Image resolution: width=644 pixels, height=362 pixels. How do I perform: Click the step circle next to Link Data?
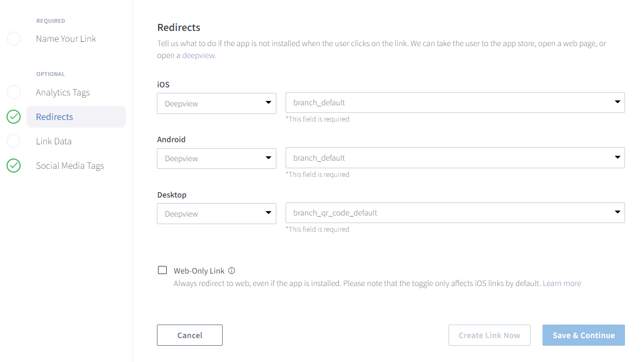[14, 141]
